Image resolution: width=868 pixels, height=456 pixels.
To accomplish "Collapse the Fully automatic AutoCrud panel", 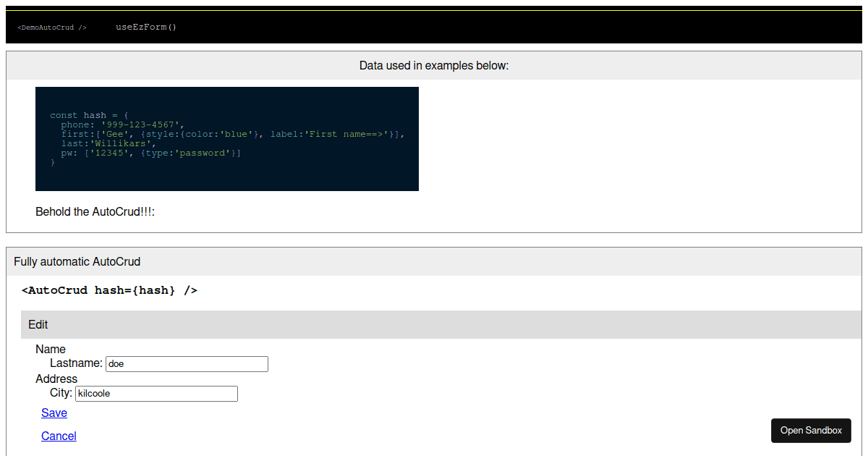I will point(77,261).
